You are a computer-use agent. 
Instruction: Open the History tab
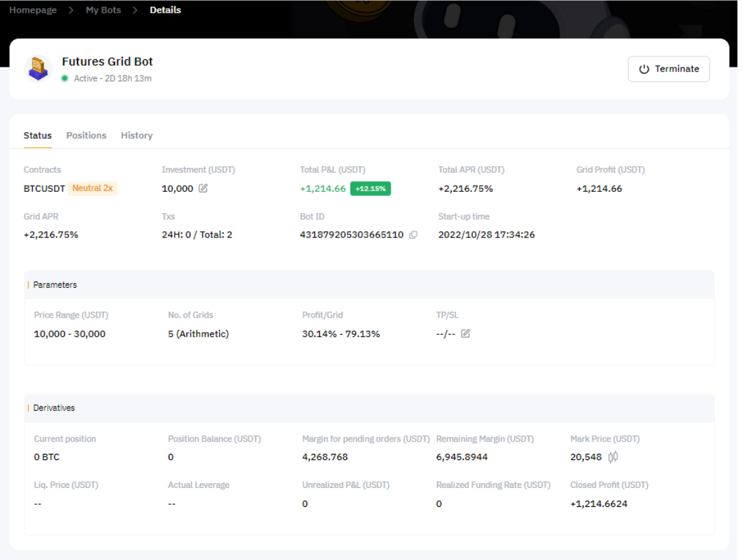coord(137,135)
